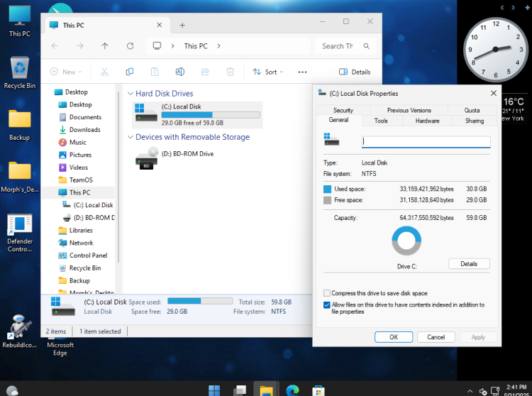Show hidden tray icons chevron
Viewport: 532px width, 396px height.
click(470, 391)
